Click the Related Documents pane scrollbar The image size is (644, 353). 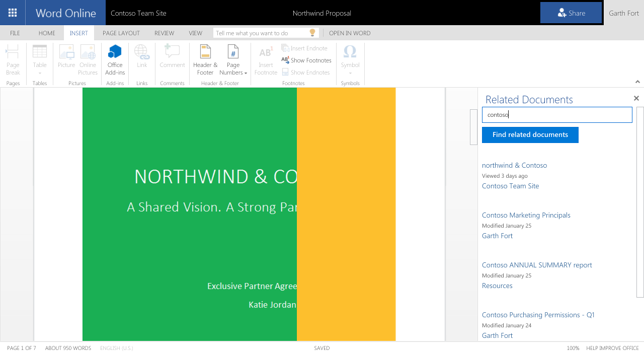pos(640,202)
